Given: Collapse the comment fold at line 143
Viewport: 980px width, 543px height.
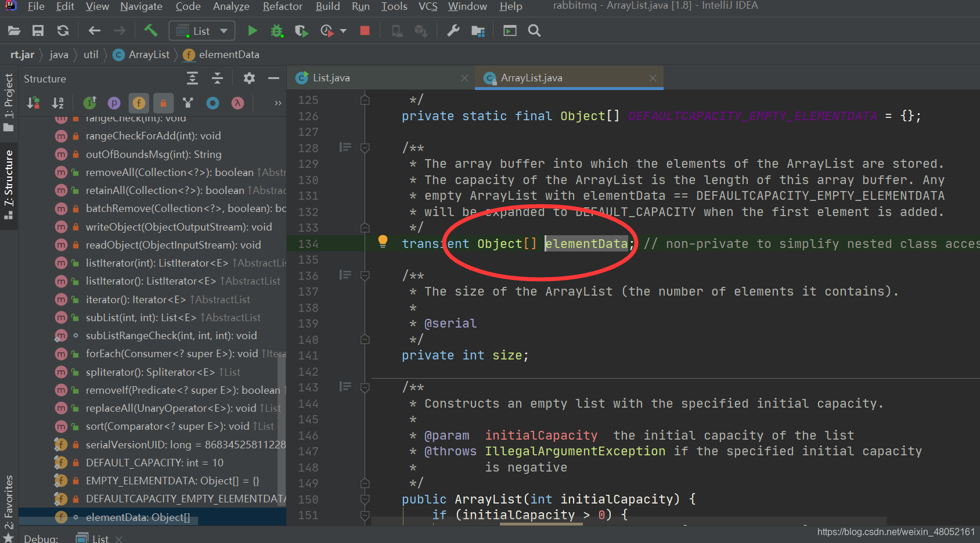Looking at the screenshot, I should pos(365,387).
